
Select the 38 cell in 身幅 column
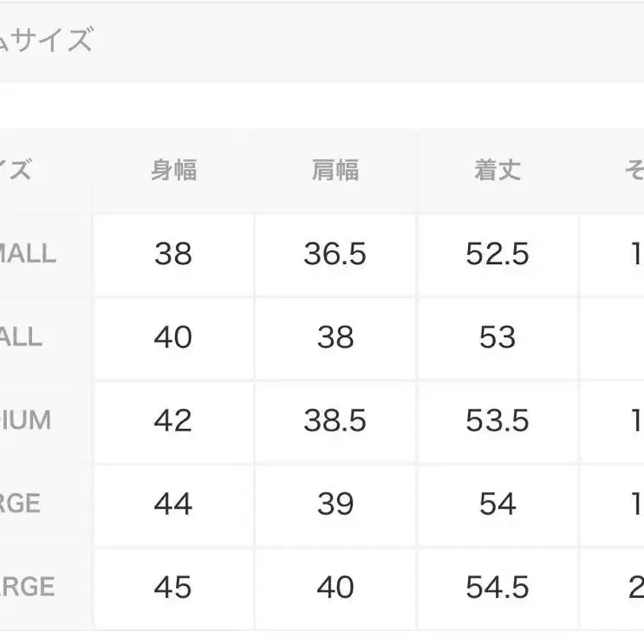(x=173, y=254)
